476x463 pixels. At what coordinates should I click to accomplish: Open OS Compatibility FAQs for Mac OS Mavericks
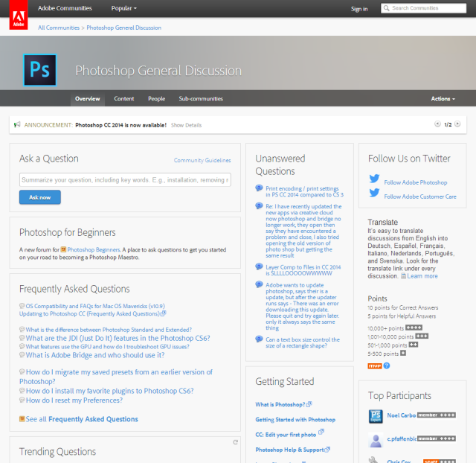point(95,306)
